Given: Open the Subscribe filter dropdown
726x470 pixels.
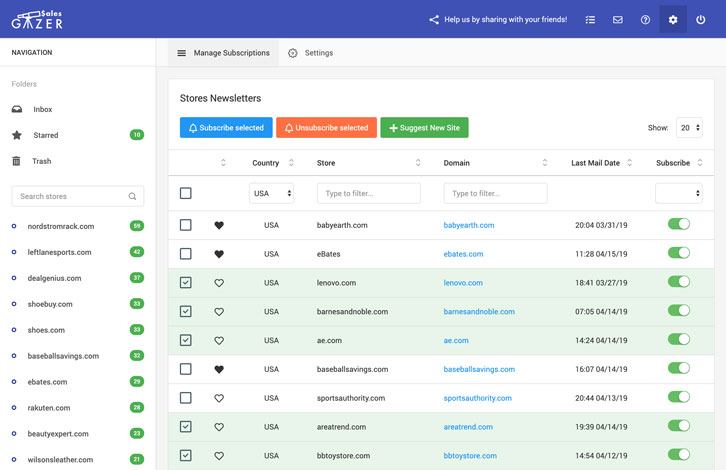Looking at the screenshot, I should [x=679, y=193].
